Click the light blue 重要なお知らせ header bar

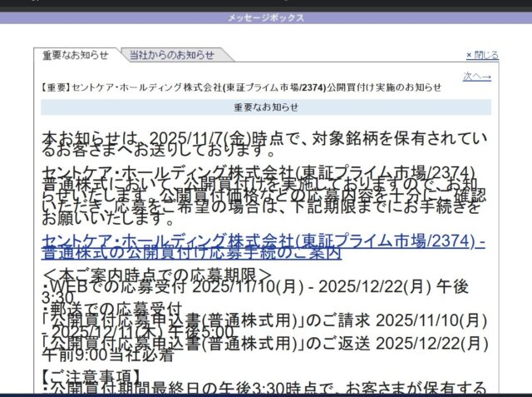point(266,107)
